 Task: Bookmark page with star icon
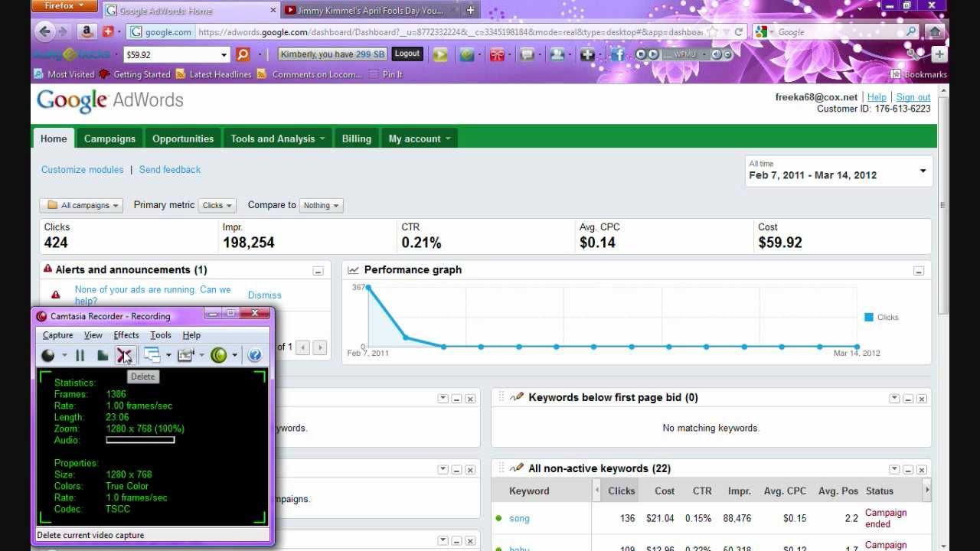coord(712,32)
